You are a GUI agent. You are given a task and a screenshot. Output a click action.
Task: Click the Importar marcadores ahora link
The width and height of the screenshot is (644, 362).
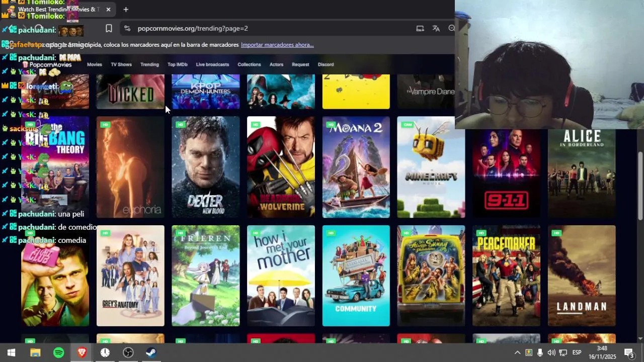point(277,45)
